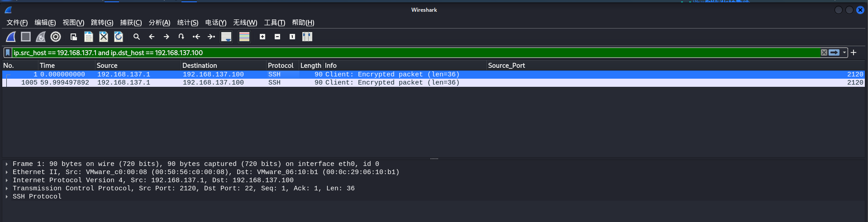The height and width of the screenshot is (222, 868).
Task: Open the 视图(V) menu
Action: pyautogui.click(x=73, y=23)
